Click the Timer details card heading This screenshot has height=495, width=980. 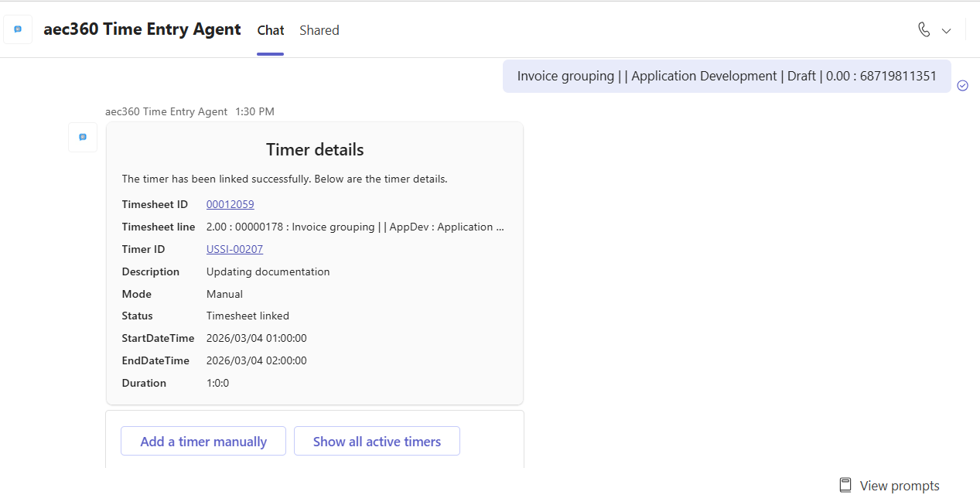315,149
